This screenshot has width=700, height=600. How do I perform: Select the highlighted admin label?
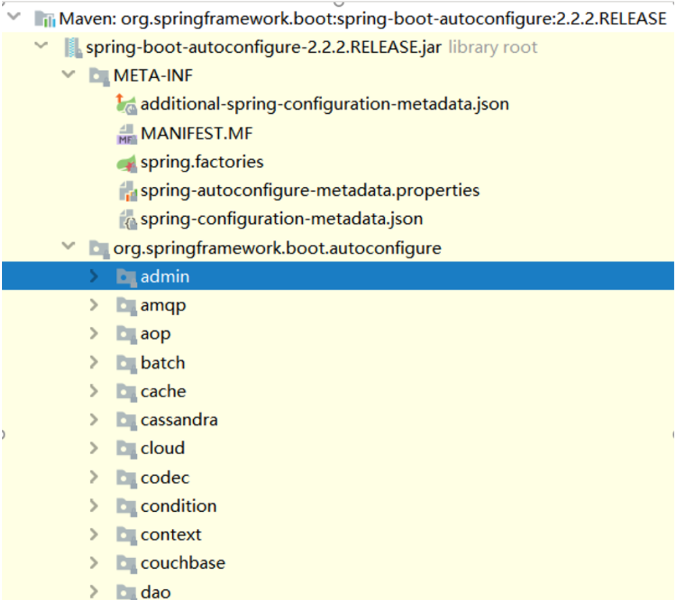[x=165, y=277]
